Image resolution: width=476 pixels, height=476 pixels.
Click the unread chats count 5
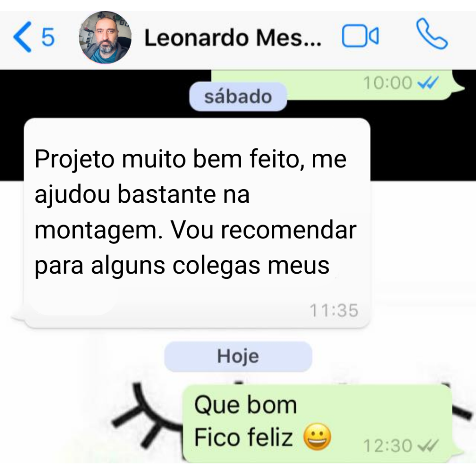[x=48, y=37]
